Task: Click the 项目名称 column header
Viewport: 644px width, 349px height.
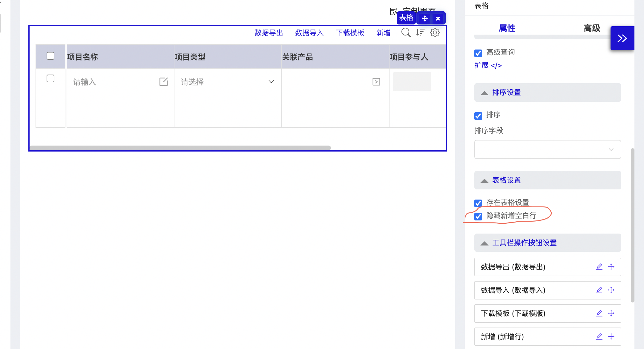Action: click(x=120, y=57)
